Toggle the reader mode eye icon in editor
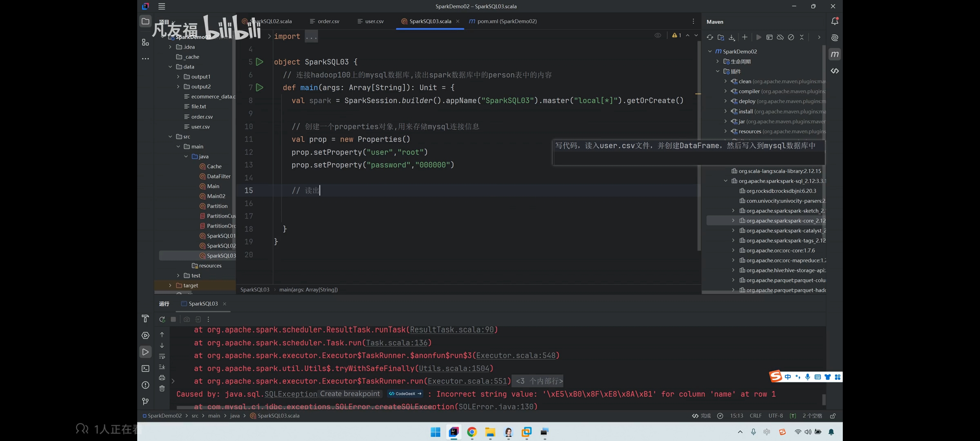The height and width of the screenshot is (441, 980). 657,36
